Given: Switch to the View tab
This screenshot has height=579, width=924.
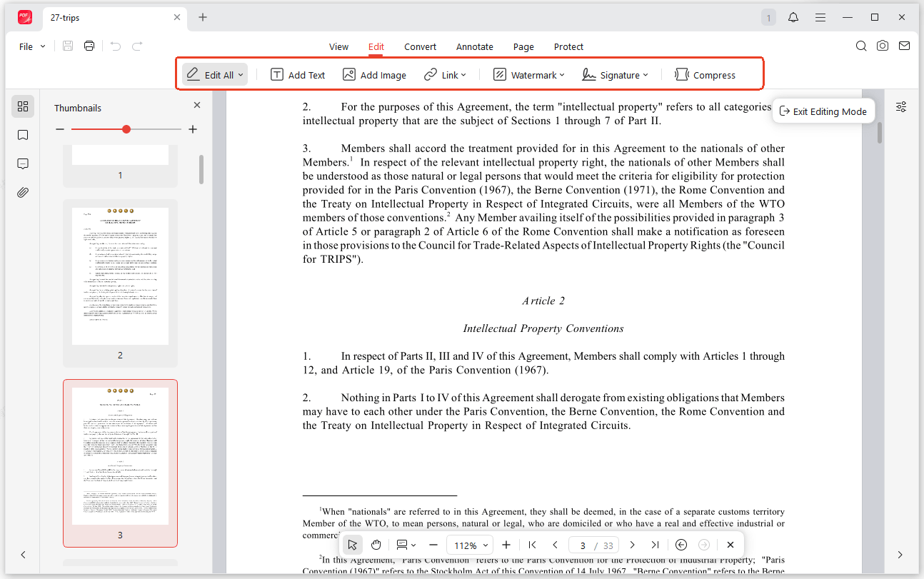Looking at the screenshot, I should 338,46.
